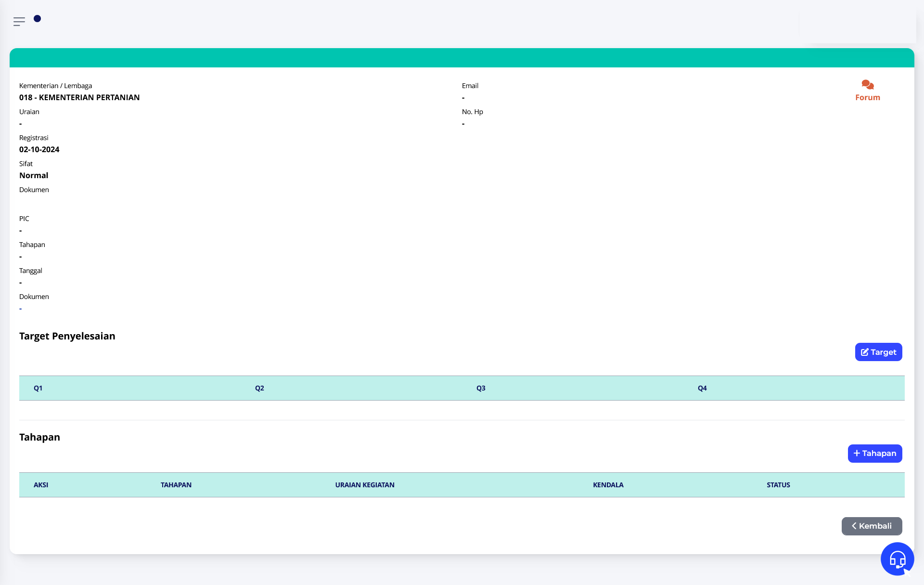Click the Uraian label
Screen dimensions: 924x585
point(29,112)
